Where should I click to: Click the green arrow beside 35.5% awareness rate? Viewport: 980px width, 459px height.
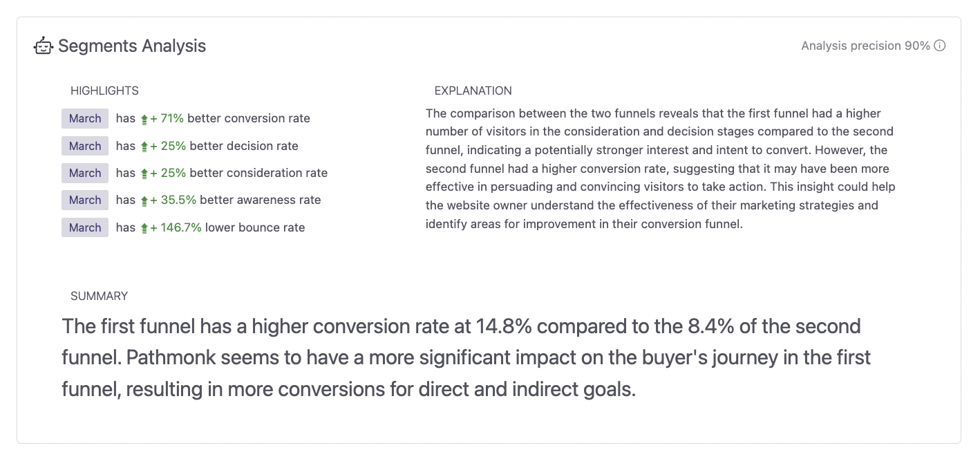click(143, 200)
